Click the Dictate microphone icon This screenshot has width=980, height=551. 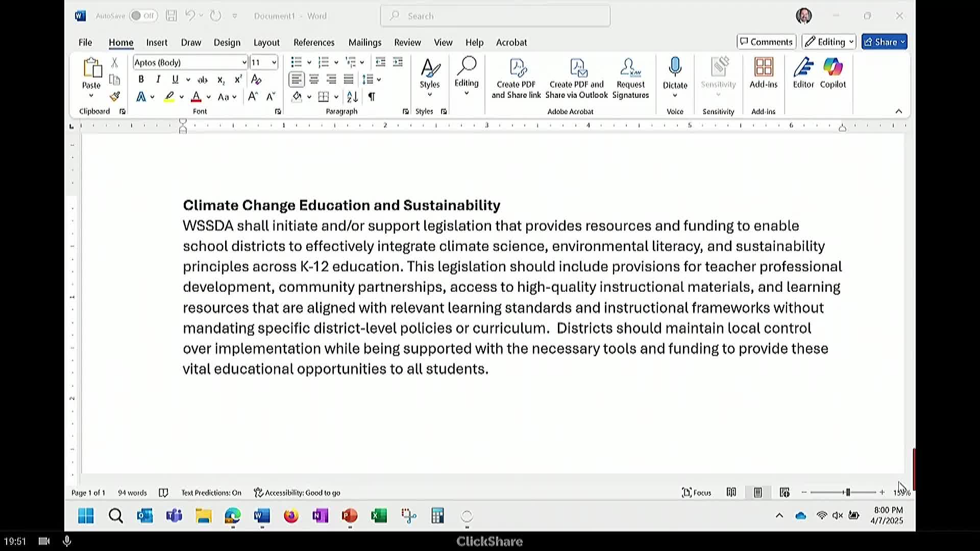pyautogui.click(x=675, y=67)
